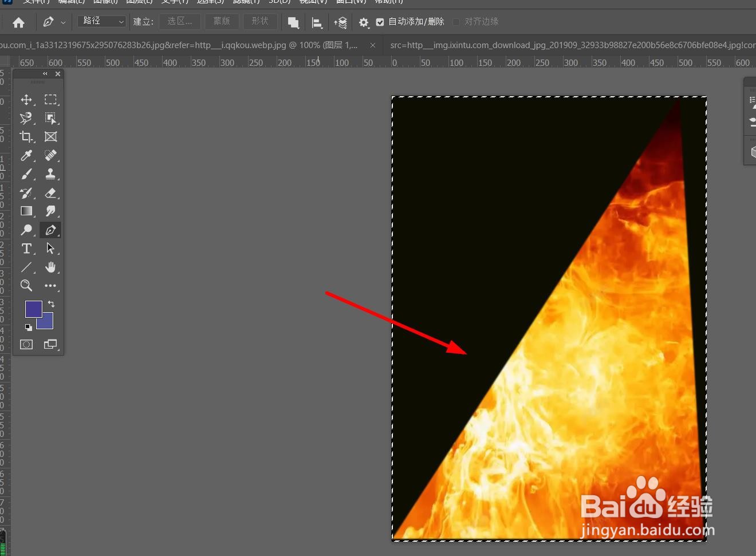Select the Lasso tool

point(26,118)
